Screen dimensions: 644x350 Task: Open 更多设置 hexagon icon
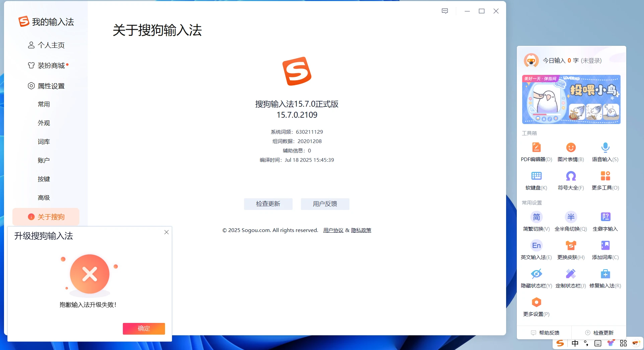point(536,302)
